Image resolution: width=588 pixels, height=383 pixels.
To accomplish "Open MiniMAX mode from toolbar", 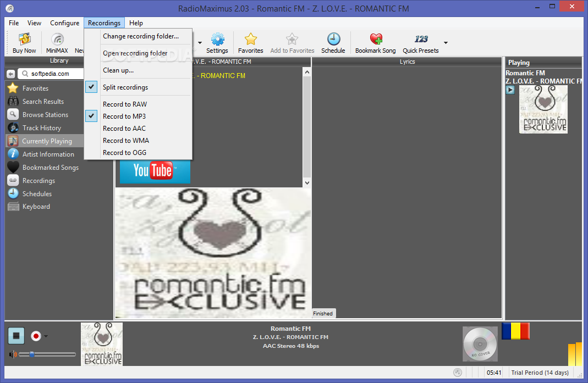I will [x=57, y=43].
